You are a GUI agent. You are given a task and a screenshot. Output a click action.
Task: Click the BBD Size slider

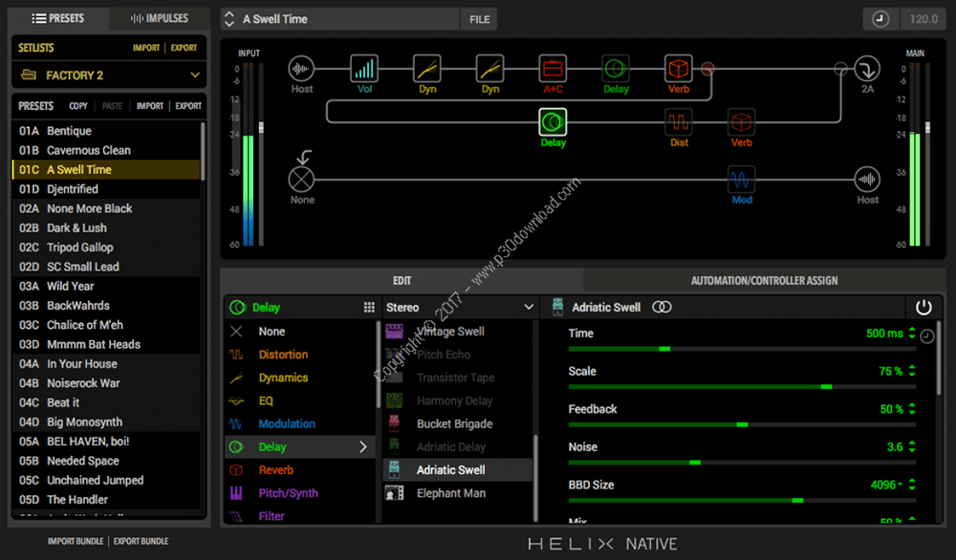742,501
